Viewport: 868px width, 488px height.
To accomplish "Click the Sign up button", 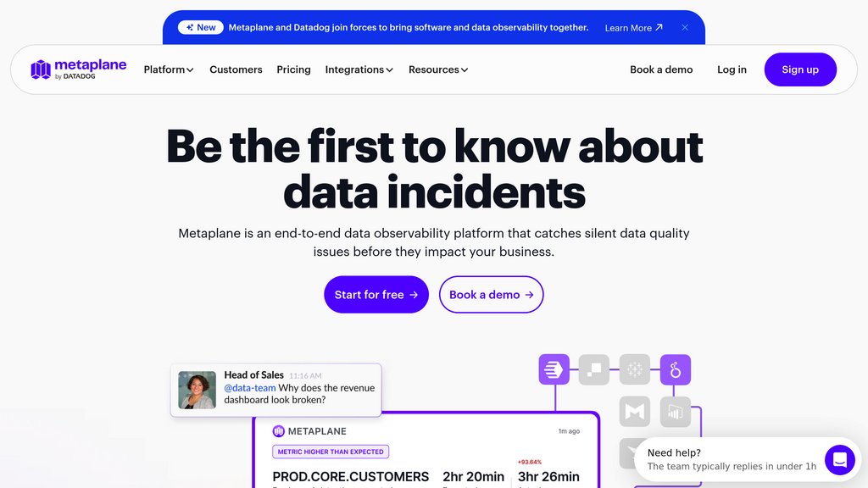I will 800,69.
